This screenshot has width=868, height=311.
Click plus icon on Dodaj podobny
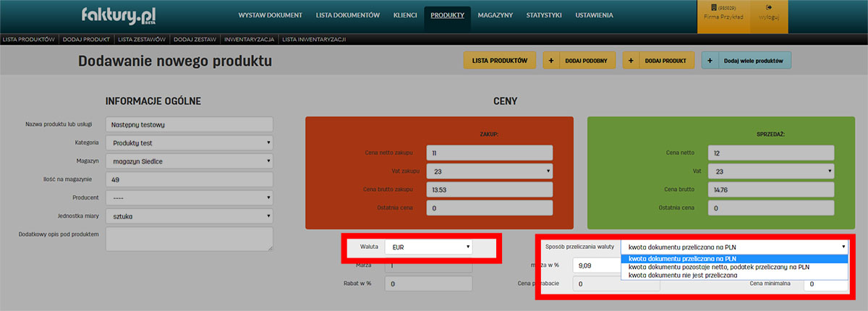[x=553, y=61]
